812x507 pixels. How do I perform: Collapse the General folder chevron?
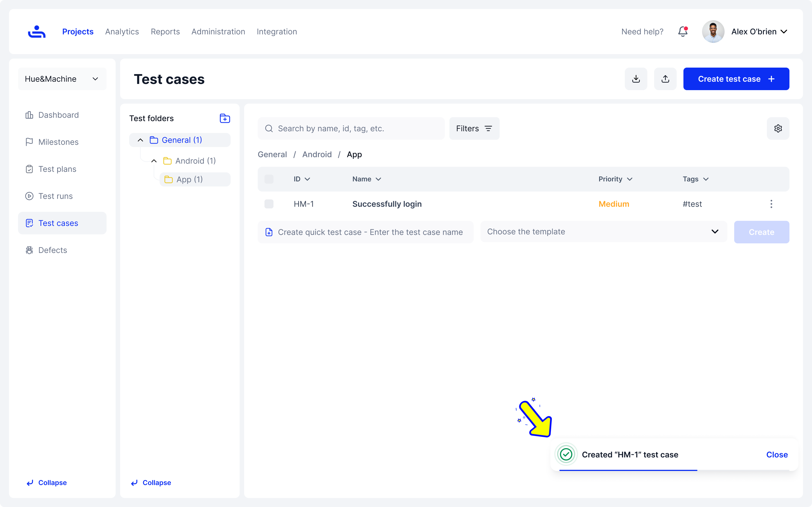pos(140,140)
